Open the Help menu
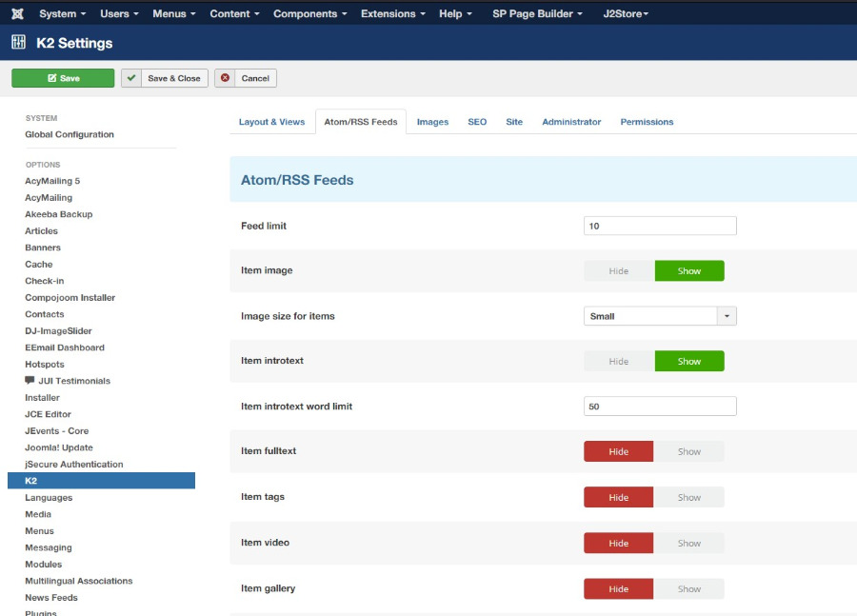Image resolution: width=857 pixels, height=616 pixels. tap(455, 13)
